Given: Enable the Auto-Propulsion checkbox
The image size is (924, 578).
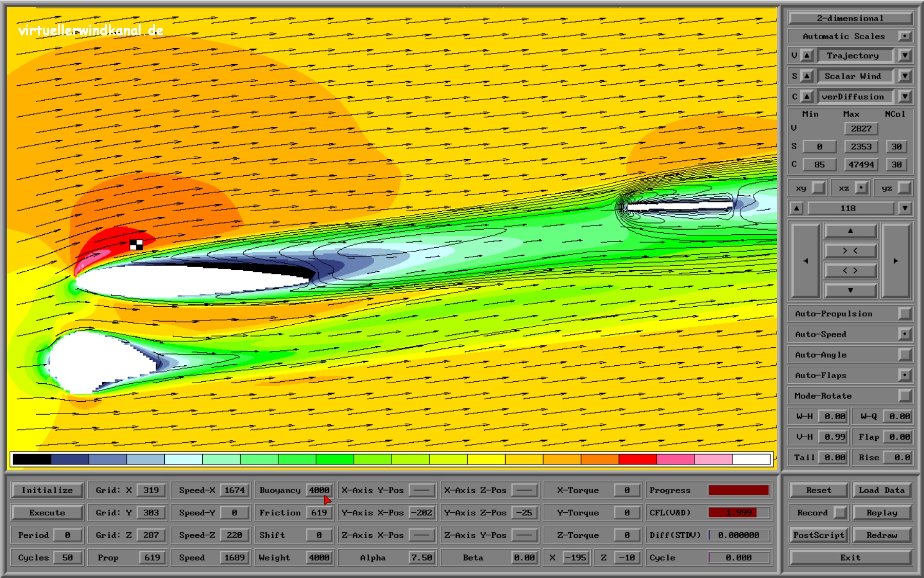Looking at the screenshot, I should 904,314.
